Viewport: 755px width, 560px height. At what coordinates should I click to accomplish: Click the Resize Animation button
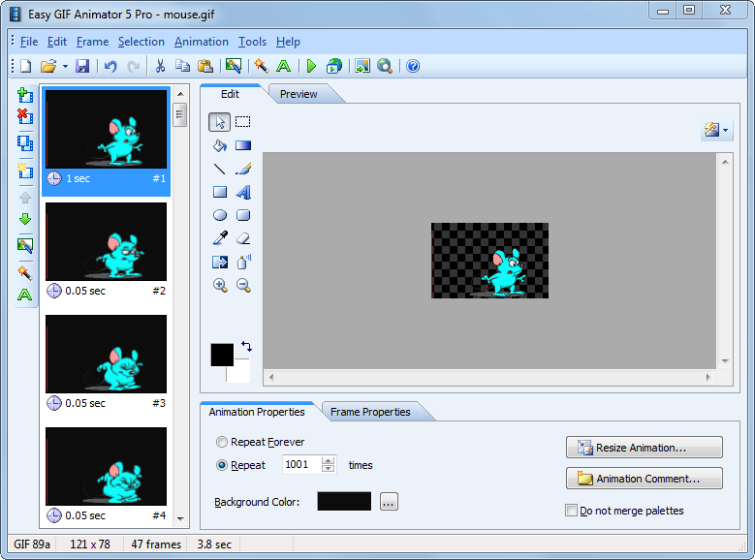[644, 448]
